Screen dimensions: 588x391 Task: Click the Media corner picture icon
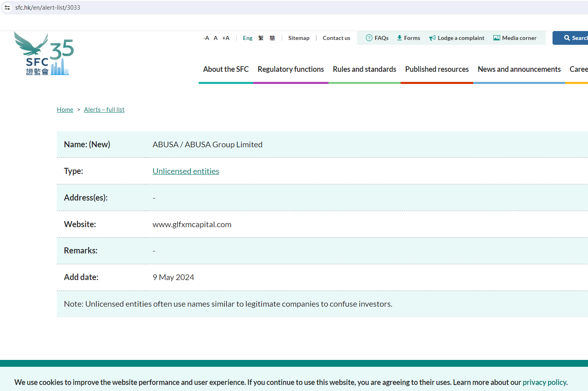(x=497, y=38)
